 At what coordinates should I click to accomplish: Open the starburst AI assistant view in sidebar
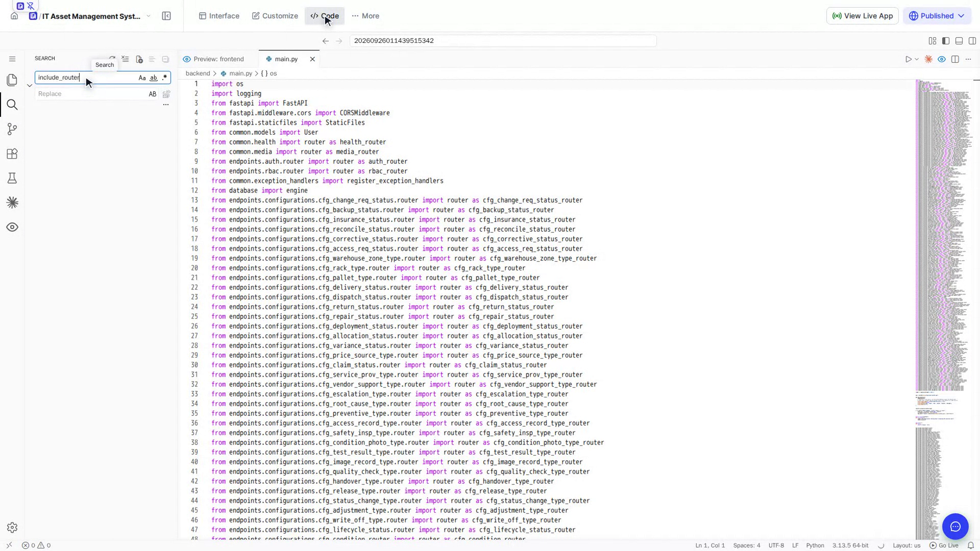click(x=12, y=203)
